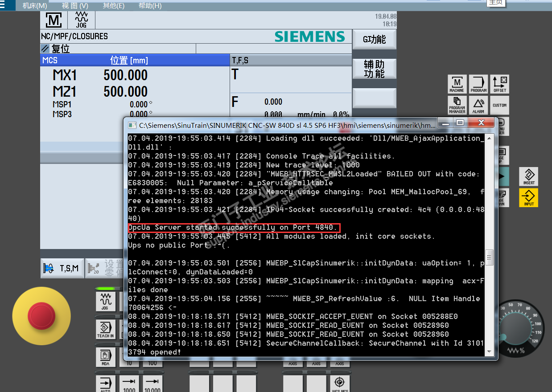
Task: Click the blank softkey below 辅助功能
Action: 374,98
